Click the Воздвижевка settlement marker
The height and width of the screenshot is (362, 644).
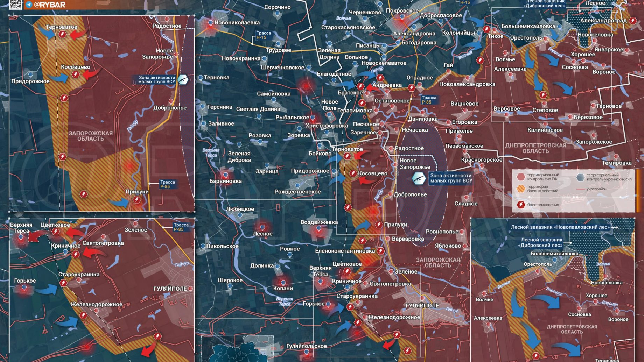click(319, 229)
